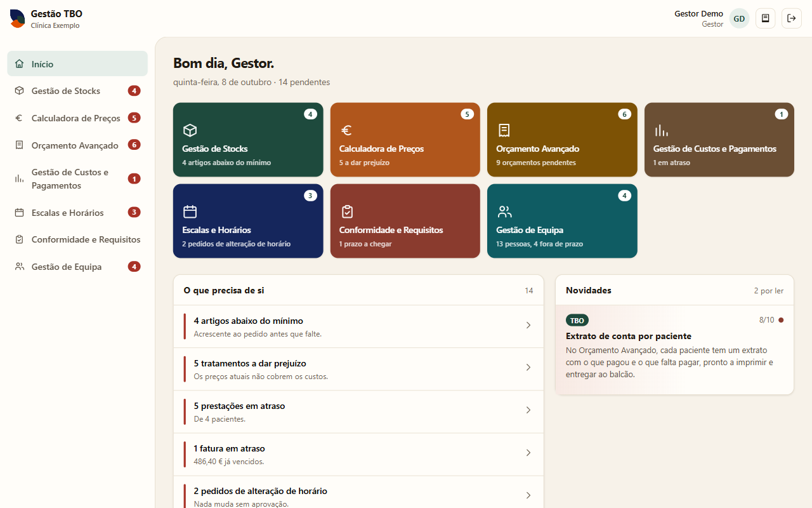Open Orçamento Avançado in the sidebar
812x508 pixels.
pyautogui.click(x=77, y=145)
